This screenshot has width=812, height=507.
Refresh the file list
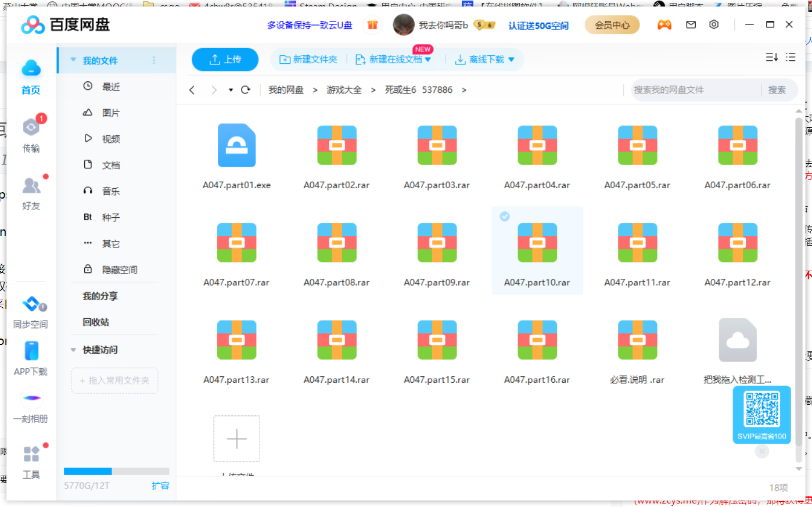(246, 90)
